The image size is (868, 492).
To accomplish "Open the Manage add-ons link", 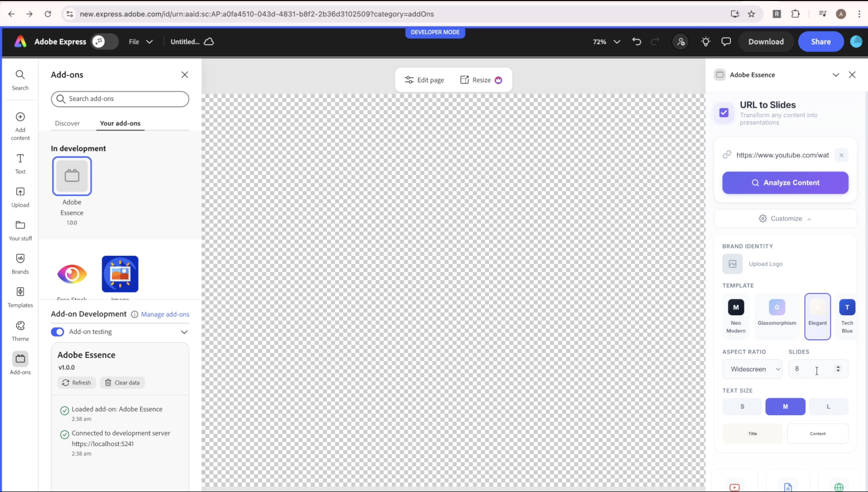I will click(x=165, y=314).
